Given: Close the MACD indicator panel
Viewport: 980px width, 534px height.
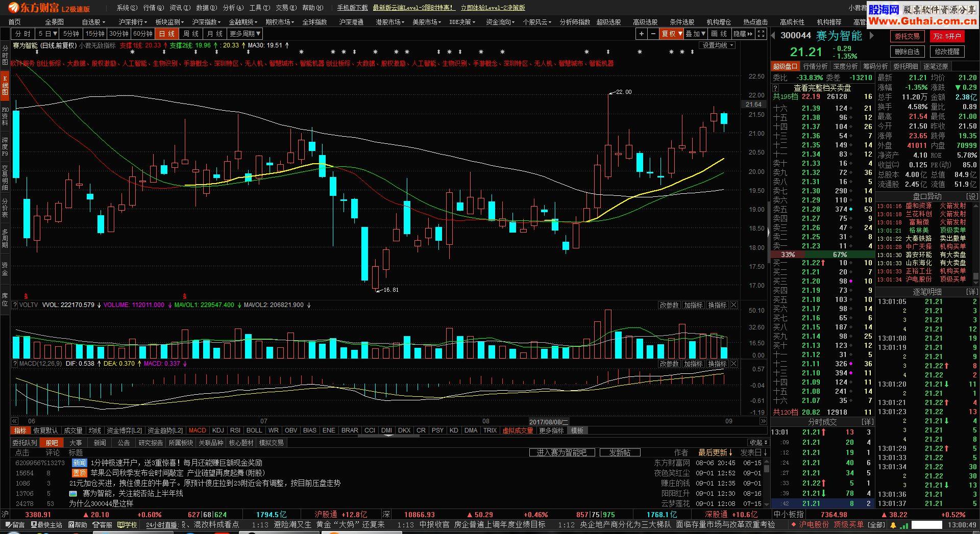Looking at the screenshot, I should tap(734, 364).
